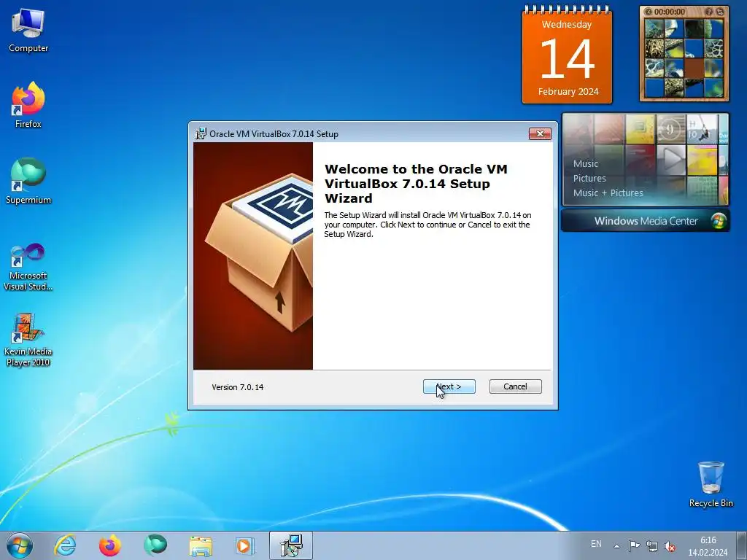747x560 pixels.
Task: Open the Windows Start menu orb
Action: (20, 545)
